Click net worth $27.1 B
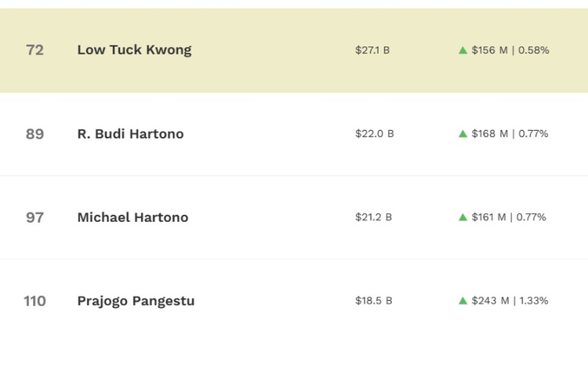This screenshot has height=392, width=588. pyautogui.click(x=372, y=50)
